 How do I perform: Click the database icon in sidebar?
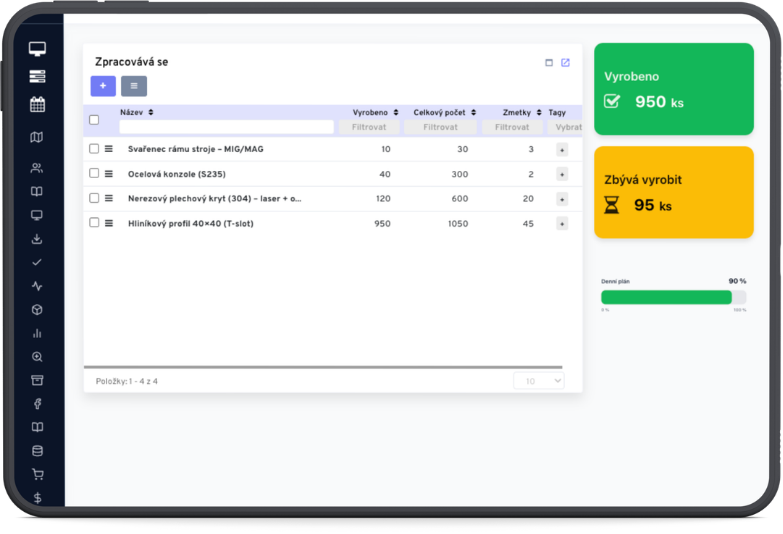(38, 450)
